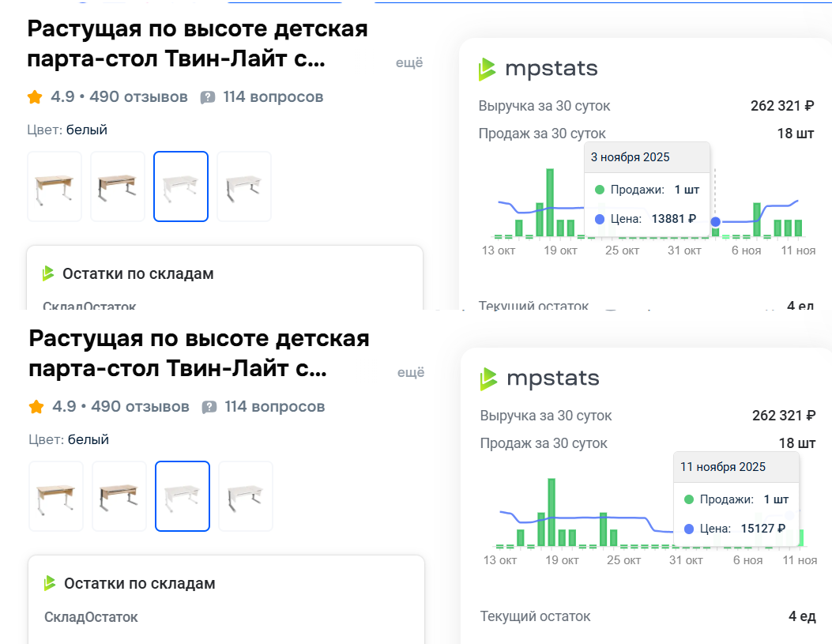Click 'СкладОстаток' header text in lower capture
This screenshot has width=832, height=644.
tap(91, 617)
